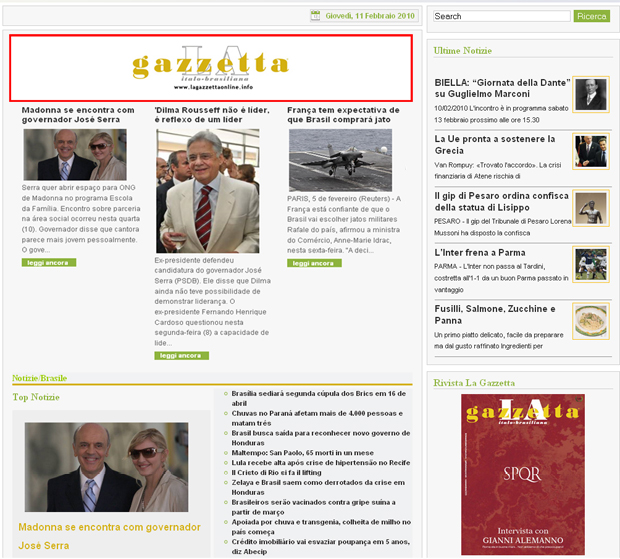The image size is (620, 559).
Task: Open the Grecia article thumbnail
Action: (x=591, y=151)
